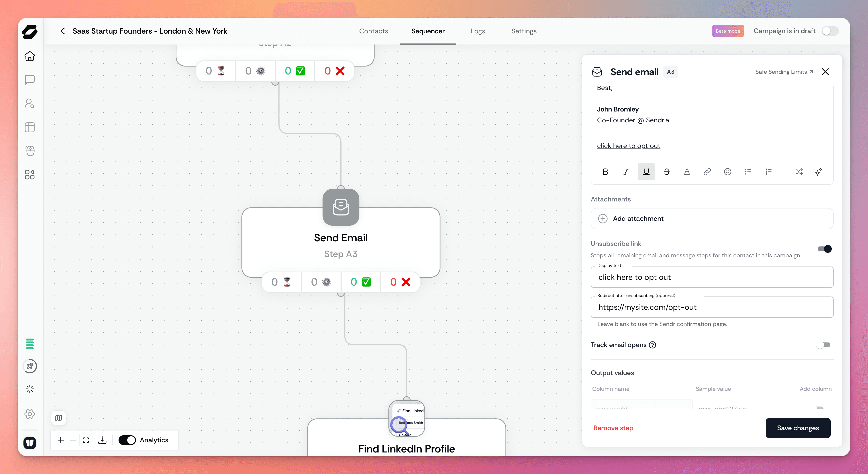
Task: Fit the flow to view
Action: click(x=86, y=440)
